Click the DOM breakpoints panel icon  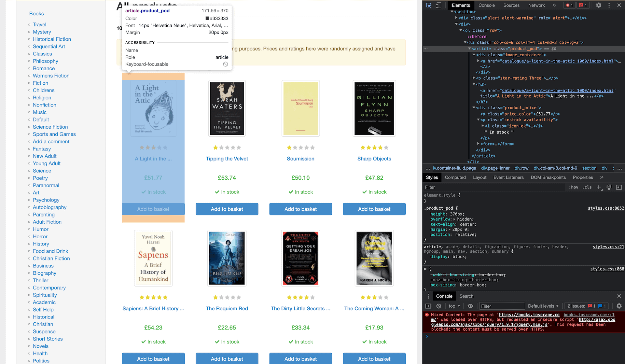[548, 177]
